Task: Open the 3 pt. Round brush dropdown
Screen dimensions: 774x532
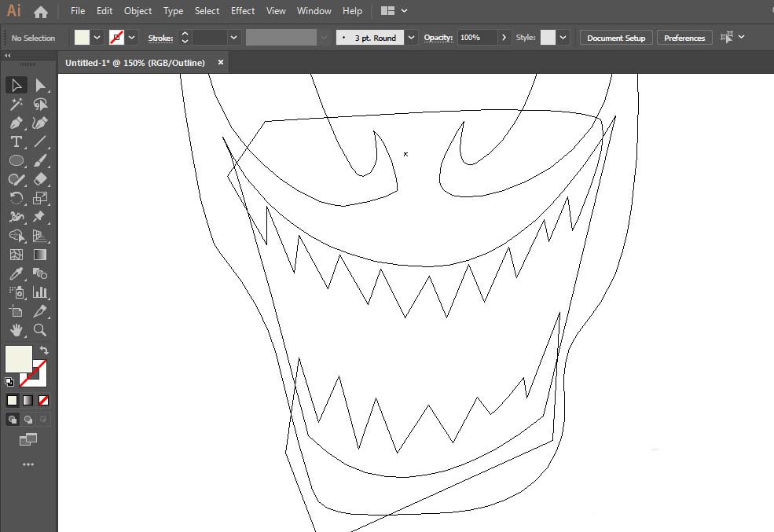Action: (412, 38)
